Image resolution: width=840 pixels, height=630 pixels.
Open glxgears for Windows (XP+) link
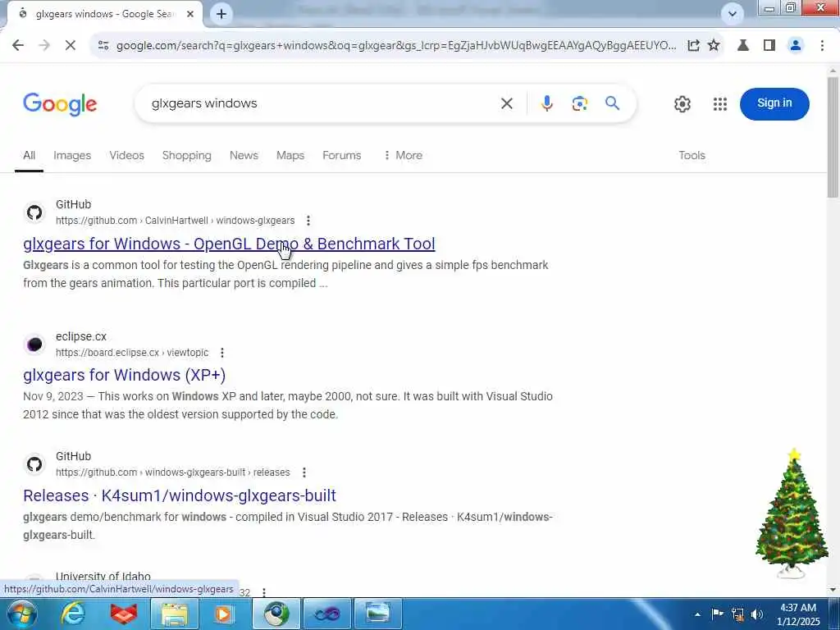point(125,375)
